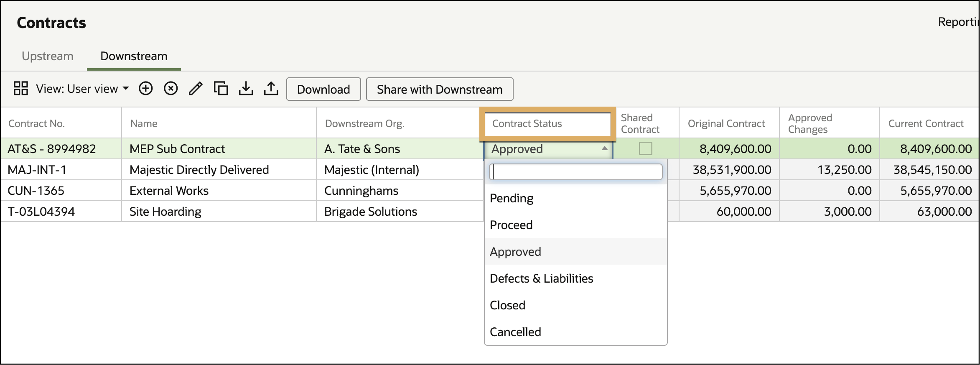Click the Name column header
980x365 pixels.
219,123
